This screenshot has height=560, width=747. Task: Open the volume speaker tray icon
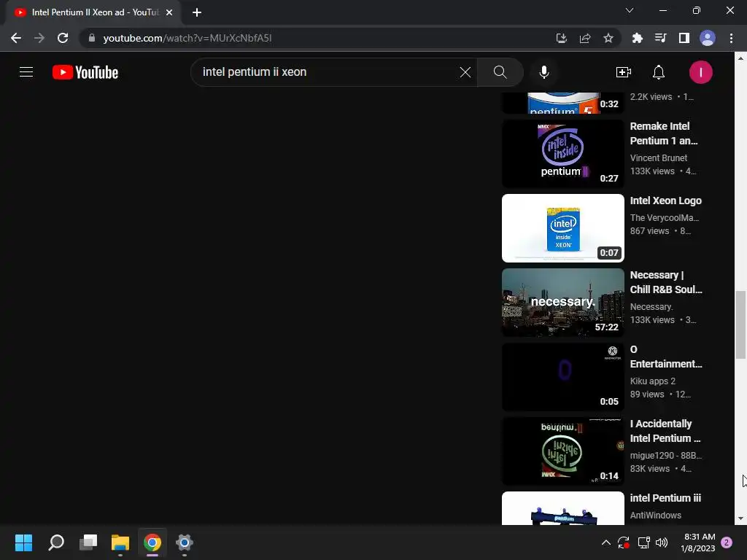(x=662, y=542)
